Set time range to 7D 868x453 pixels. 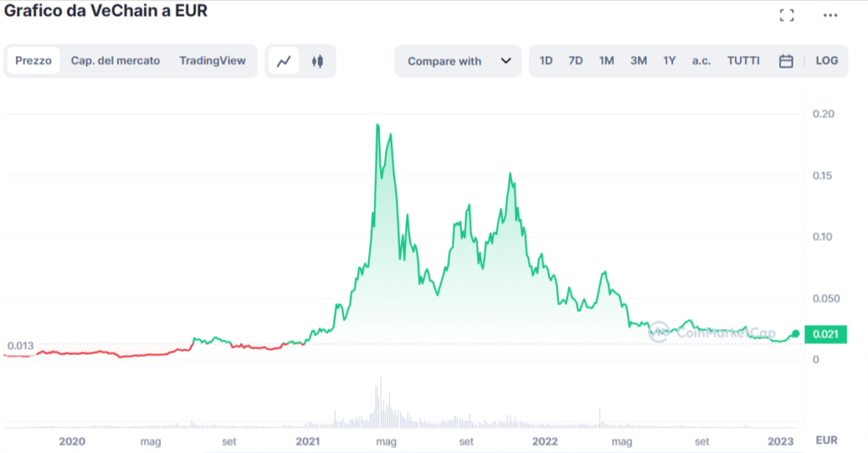tap(576, 61)
